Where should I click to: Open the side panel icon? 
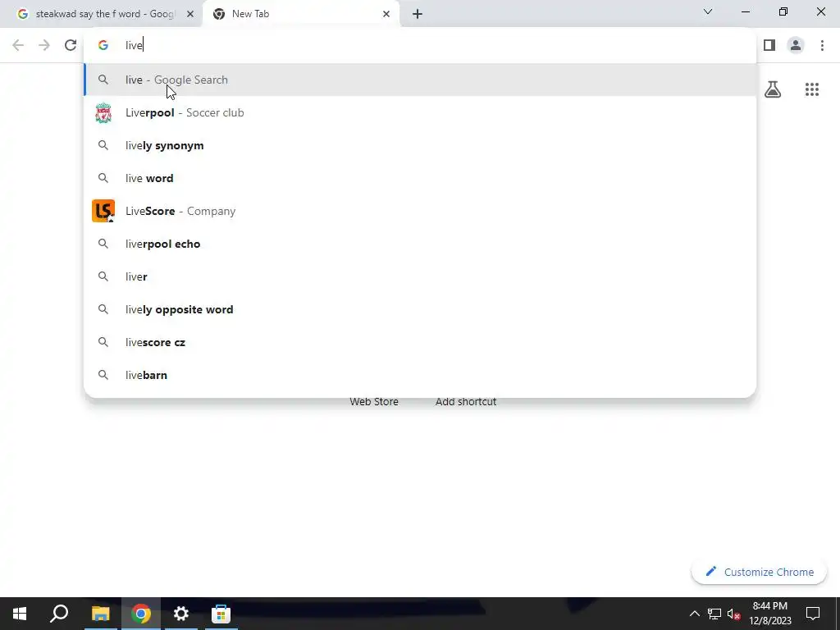coord(769,45)
